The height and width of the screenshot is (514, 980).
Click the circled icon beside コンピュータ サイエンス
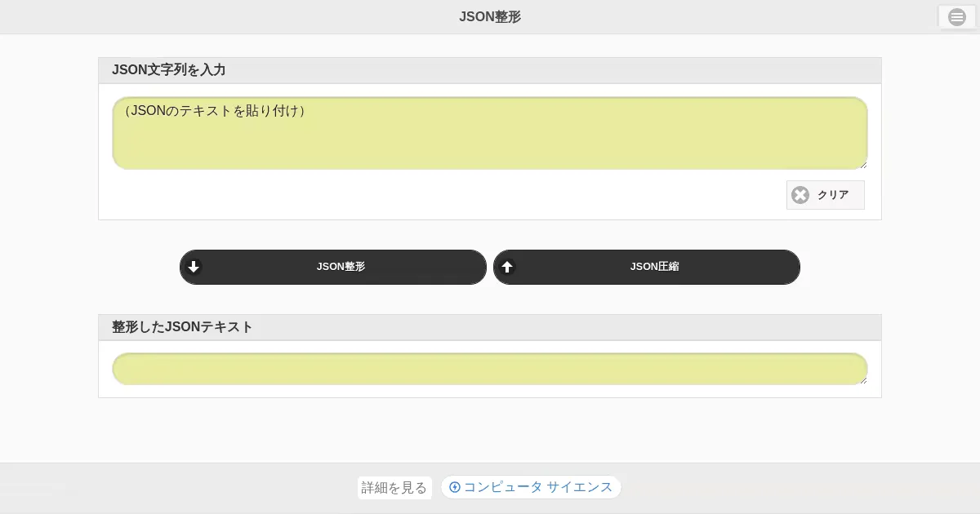coord(455,487)
